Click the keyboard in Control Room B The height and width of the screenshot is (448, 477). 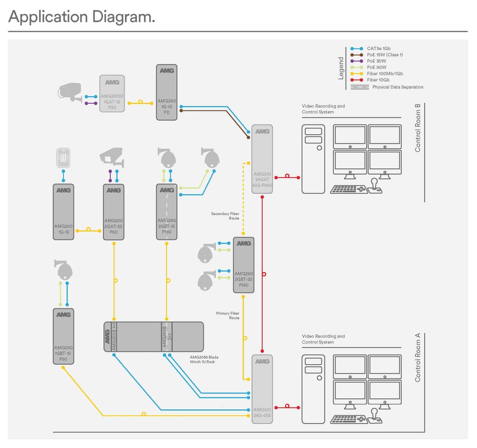pyautogui.click(x=348, y=189)
